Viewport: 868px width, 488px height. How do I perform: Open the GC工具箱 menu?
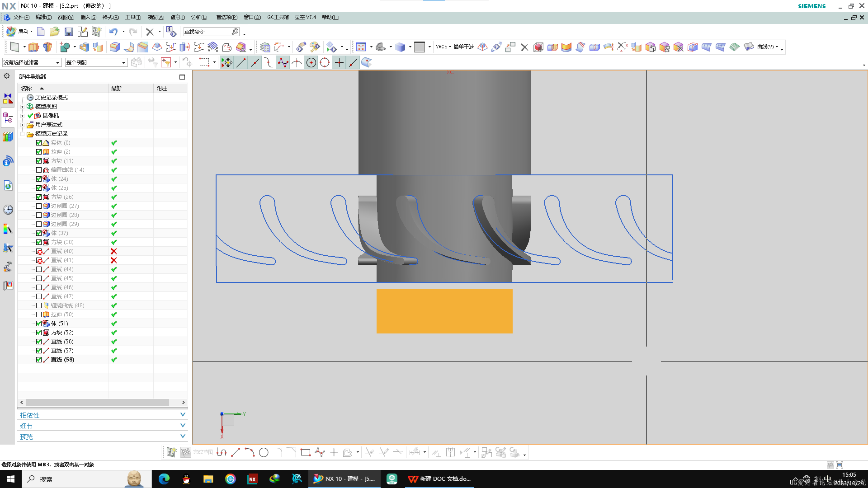(x=278, y=17)
